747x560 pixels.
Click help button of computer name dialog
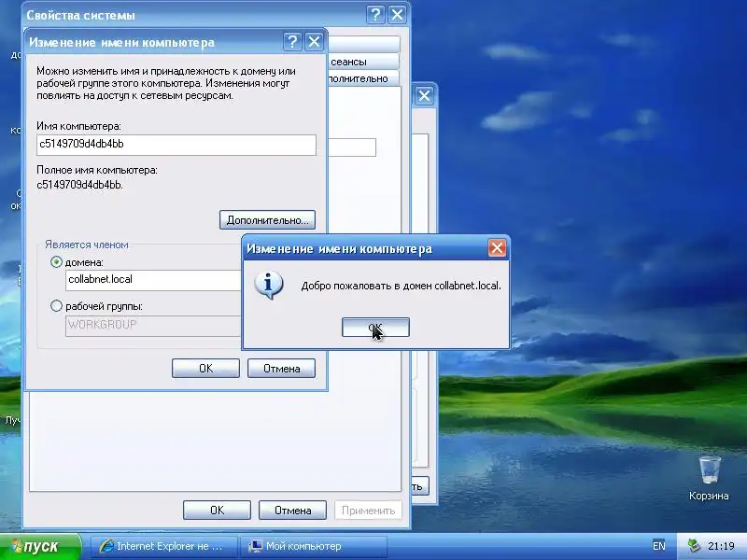point(292,42)
